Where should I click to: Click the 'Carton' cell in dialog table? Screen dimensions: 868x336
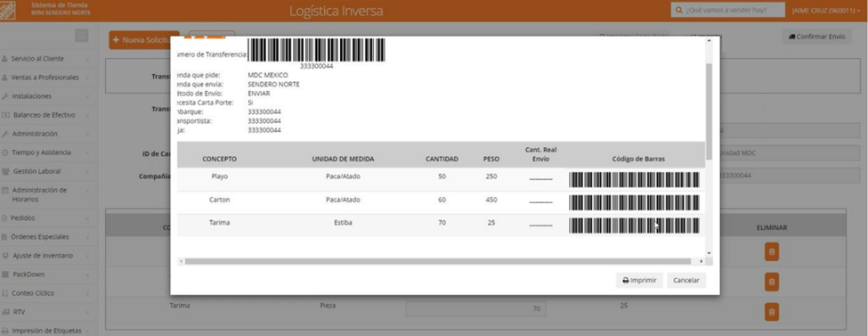219,200
